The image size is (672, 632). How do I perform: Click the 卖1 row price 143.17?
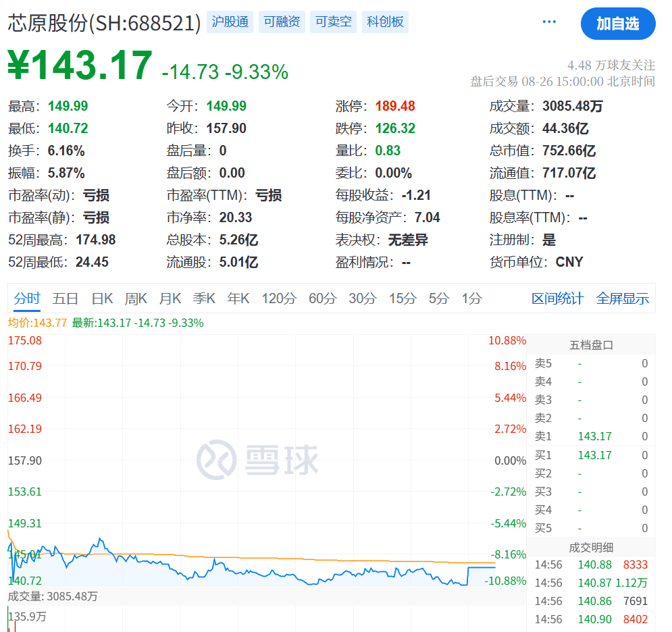click(x=594, y=436)
